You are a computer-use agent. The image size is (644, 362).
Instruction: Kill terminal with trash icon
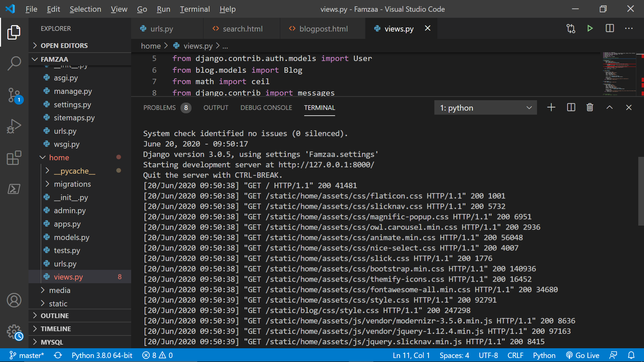tap(590, 108)
